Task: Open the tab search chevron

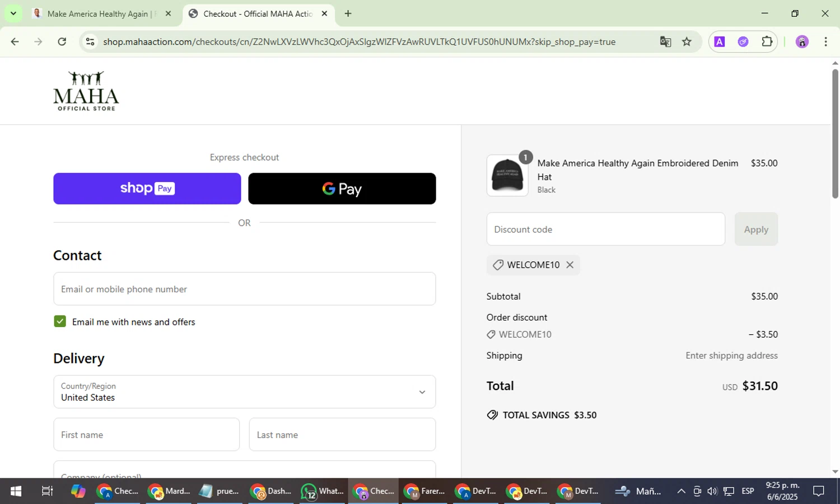Action: pyautogui.click(x=13, y=13)
